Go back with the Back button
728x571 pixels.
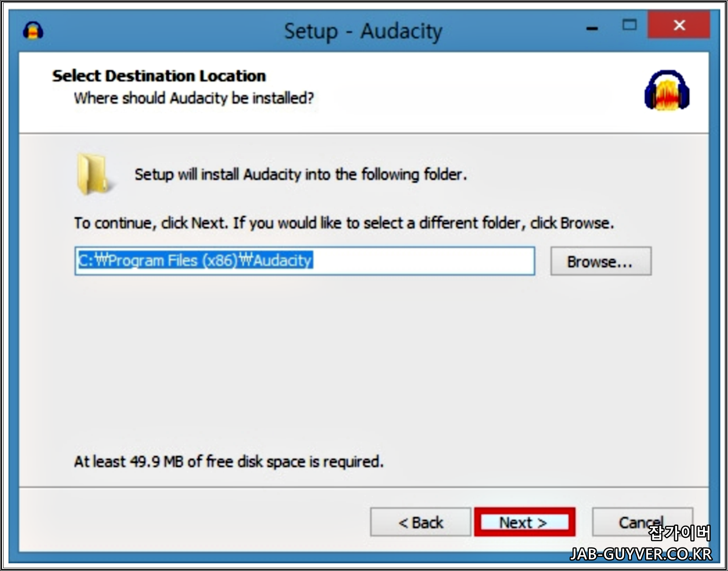click(x=421, y=522)
